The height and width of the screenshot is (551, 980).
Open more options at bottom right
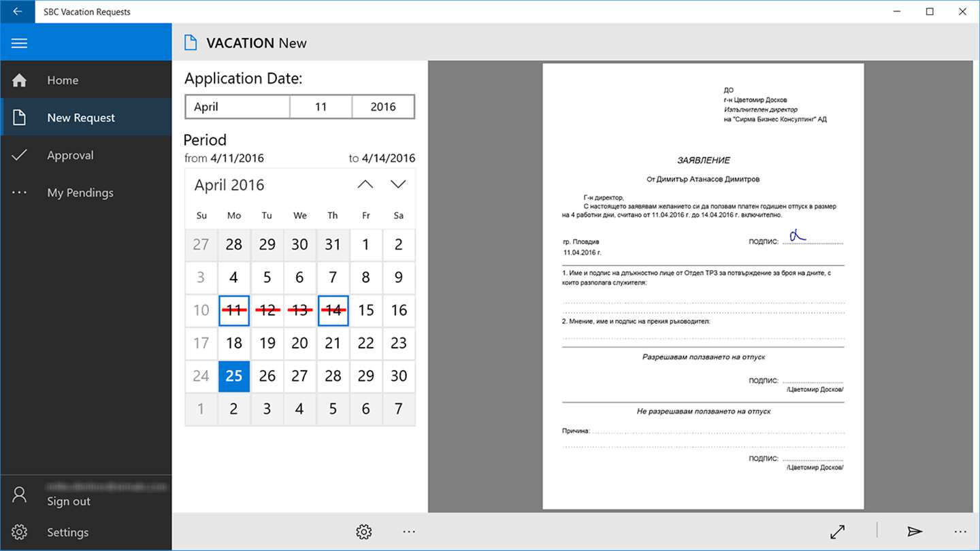(x=960, y=532)
